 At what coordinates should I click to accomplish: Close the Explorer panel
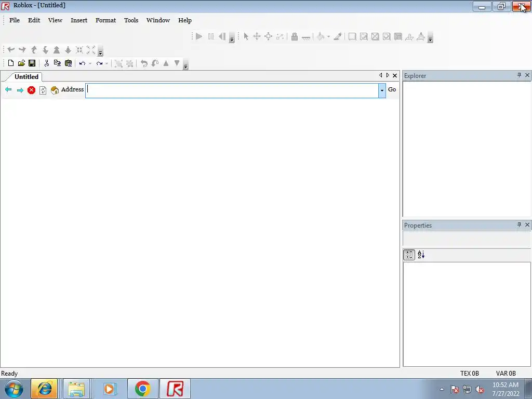coord(527,75)
